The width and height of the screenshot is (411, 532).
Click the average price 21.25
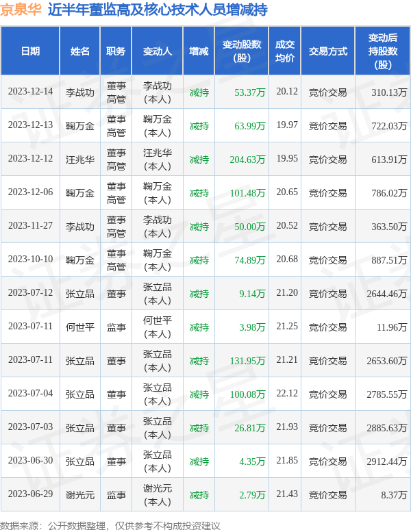coord(287,327)
